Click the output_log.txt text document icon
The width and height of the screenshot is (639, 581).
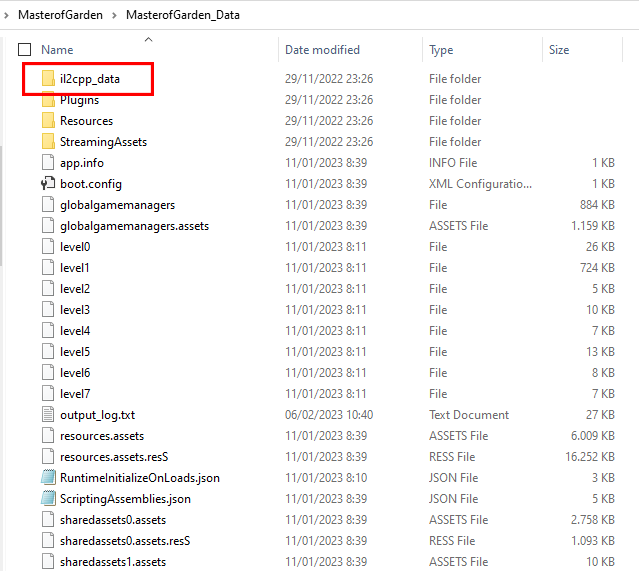[48, 414]
